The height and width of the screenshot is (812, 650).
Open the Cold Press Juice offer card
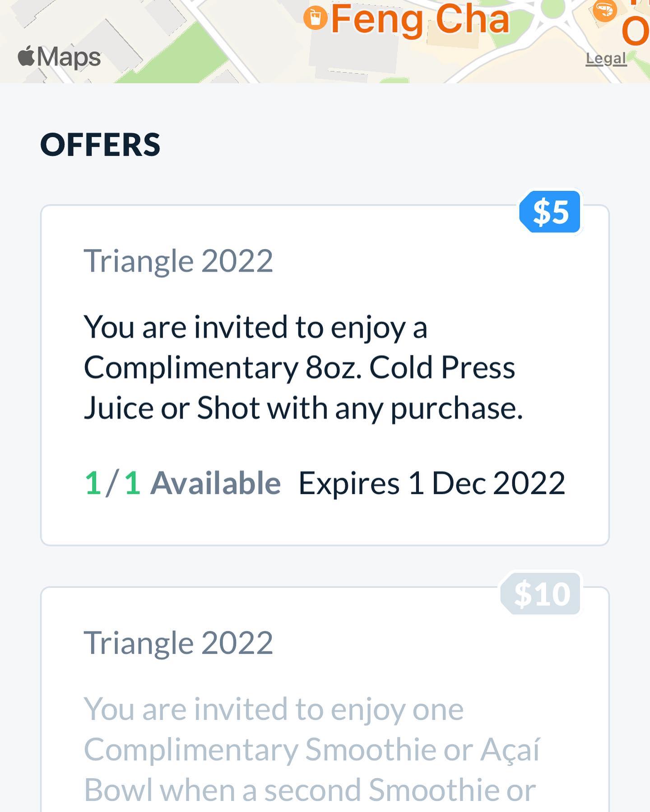(x=325, y=375)
